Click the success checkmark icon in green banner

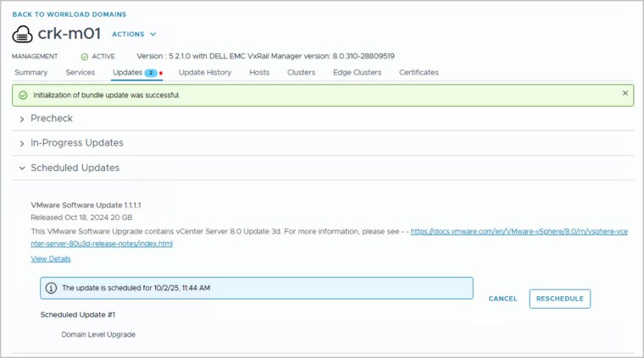point(23,95)
